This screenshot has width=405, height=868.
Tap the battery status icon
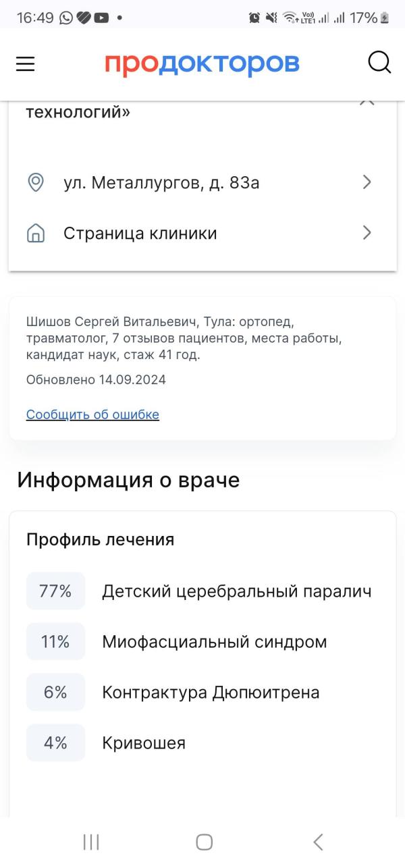click(385, 18)
